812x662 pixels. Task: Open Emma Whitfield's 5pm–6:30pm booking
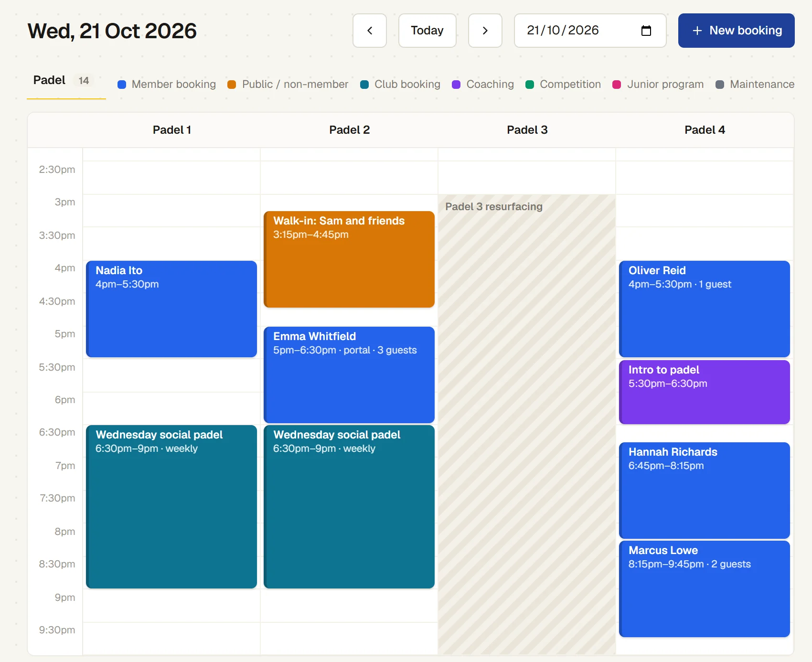pos(349,375)
